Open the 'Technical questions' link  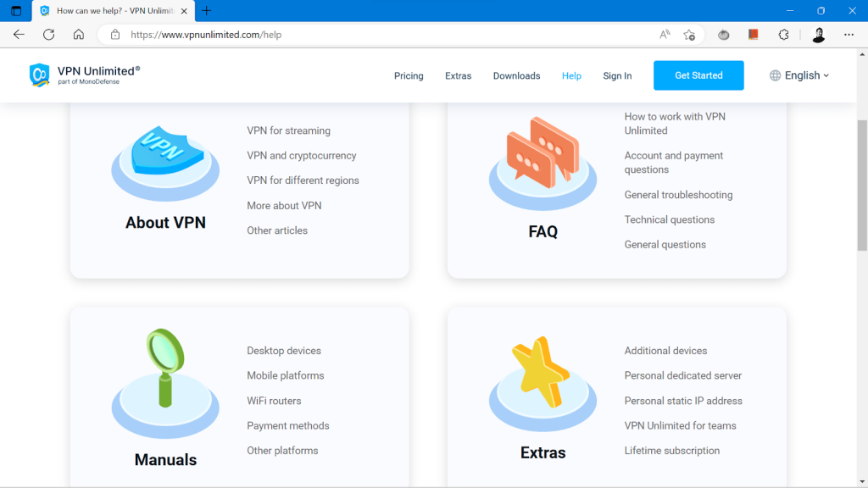pos(670,219)
